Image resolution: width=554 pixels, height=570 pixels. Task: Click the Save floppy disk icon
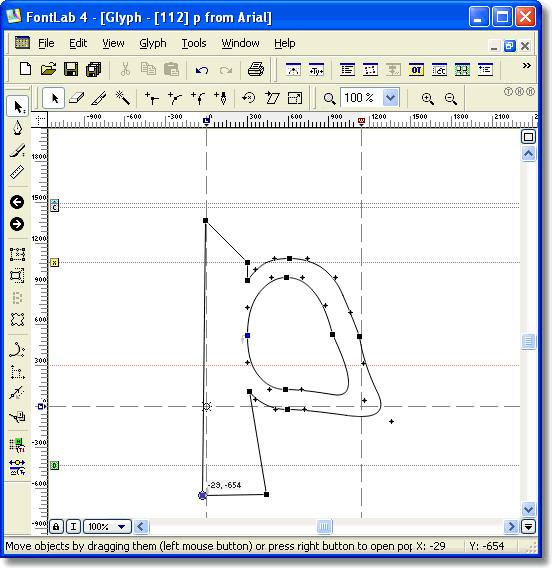pyautogui.click(x=71, y=69)
